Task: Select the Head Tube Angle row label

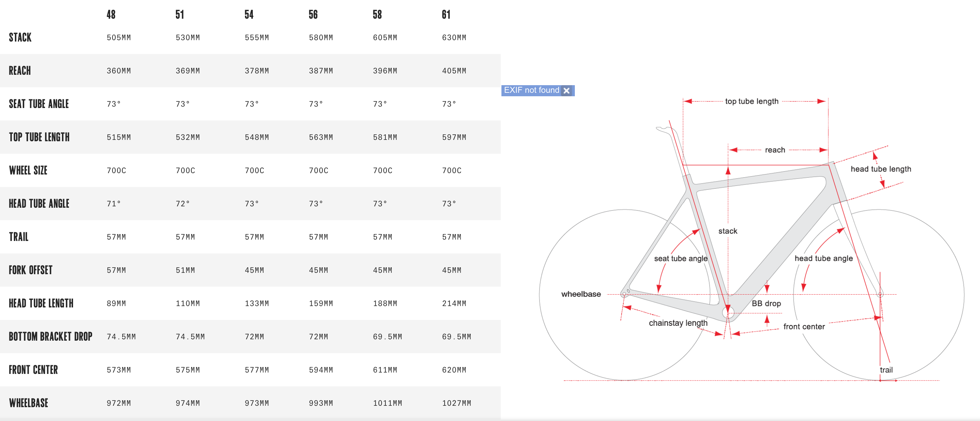Action: [x=39, y=204]
